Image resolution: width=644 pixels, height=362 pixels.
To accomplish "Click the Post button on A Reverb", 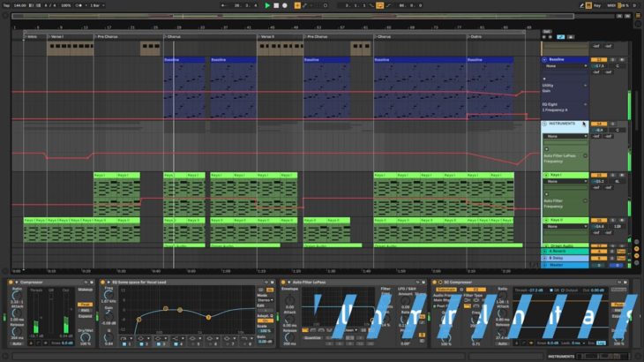I will (621, 251).
